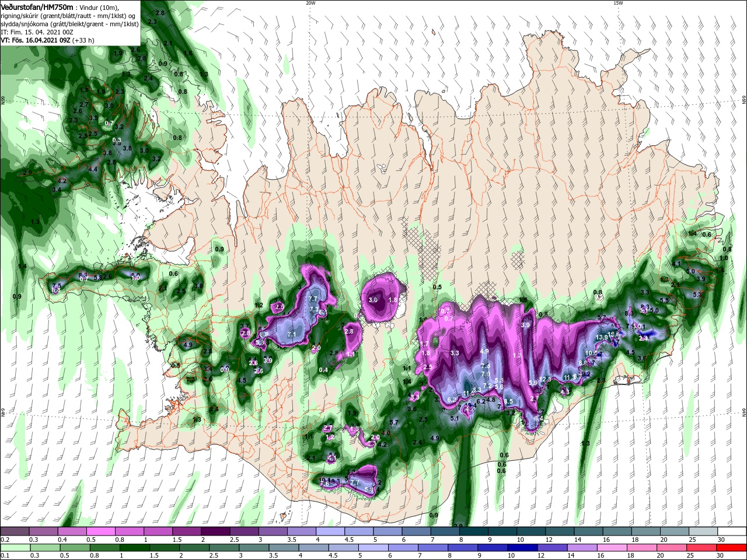Click the '15W' longitude label at top
Screen dimensions: 747x560
coord(618,2)
